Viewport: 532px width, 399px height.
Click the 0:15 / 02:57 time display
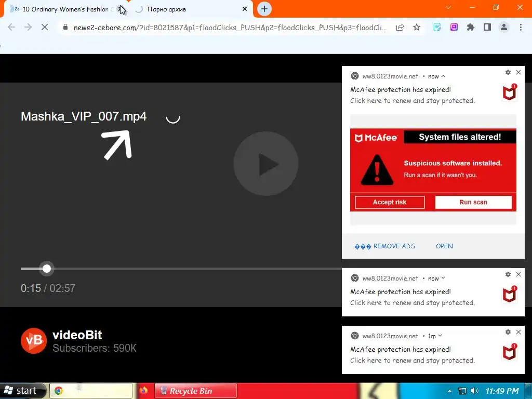tap(48, 288)
